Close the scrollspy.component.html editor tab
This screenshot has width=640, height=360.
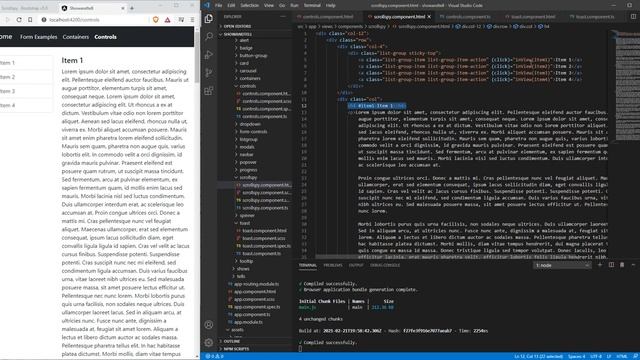pos(429,17)
